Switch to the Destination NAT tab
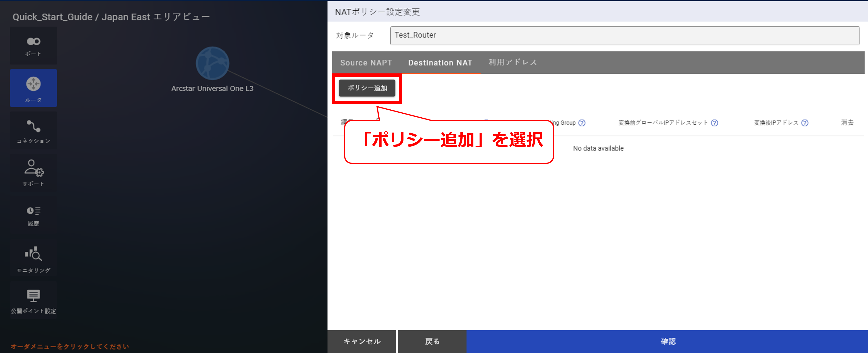This screenshot has width=868, height=353. tap(440, 63)
